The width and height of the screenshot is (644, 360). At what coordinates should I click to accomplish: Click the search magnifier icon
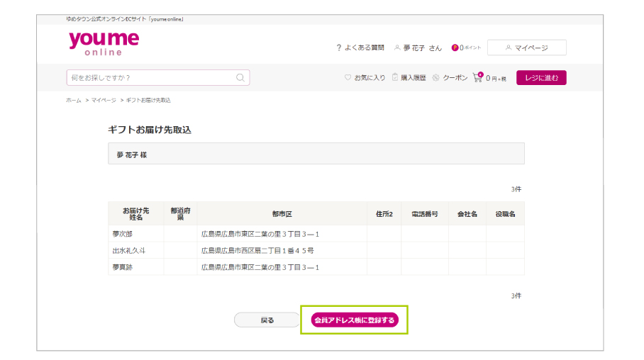(240, 77)
